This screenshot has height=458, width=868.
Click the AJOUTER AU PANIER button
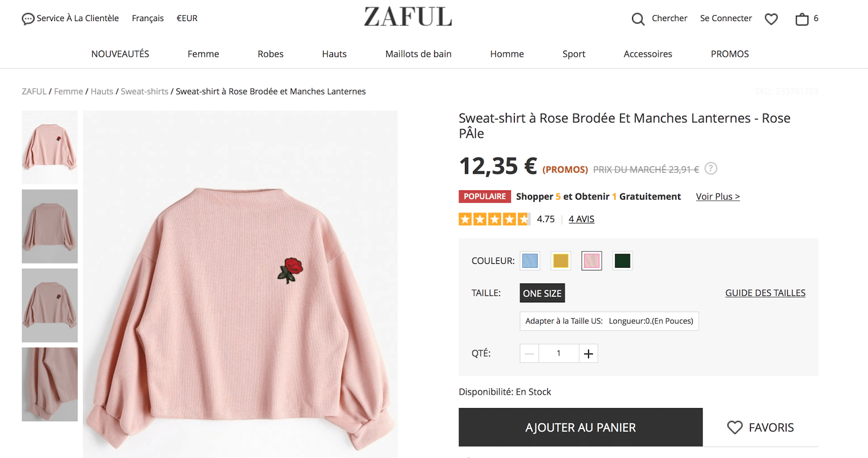tap(580, 427)
